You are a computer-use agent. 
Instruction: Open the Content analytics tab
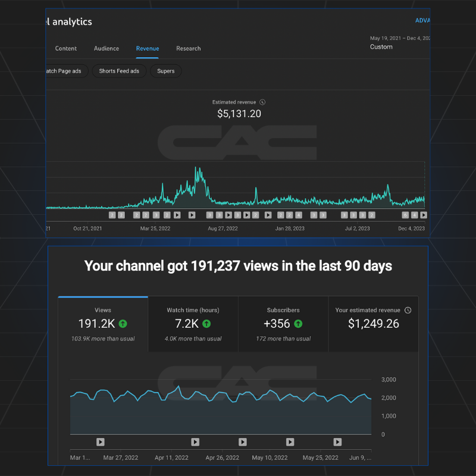(65, 49)
